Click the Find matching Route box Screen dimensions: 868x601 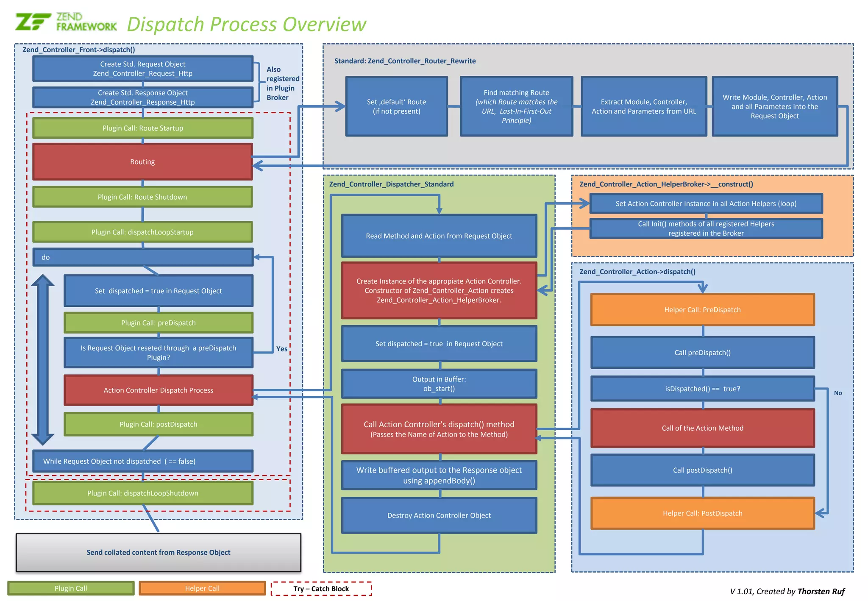[x=516, y=106]
